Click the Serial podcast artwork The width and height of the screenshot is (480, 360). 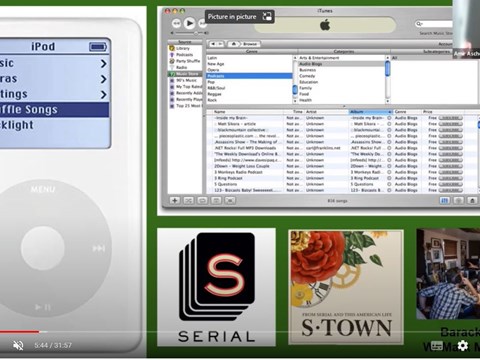(216, 287)
